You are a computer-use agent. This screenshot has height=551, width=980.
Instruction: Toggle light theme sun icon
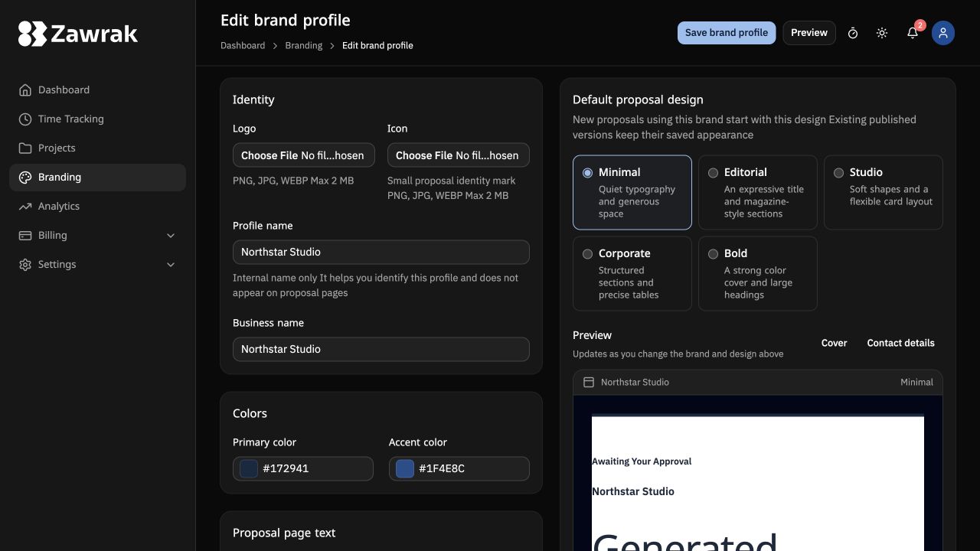(x=882, y=33)
